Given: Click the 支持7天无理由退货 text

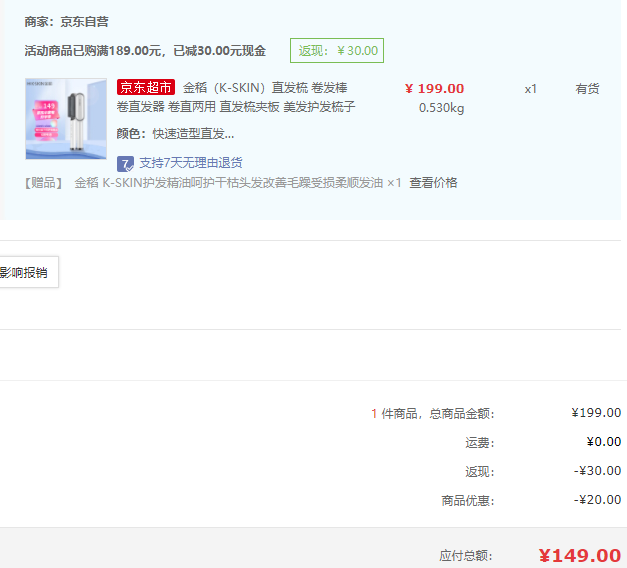Looking at the screenshot, I should (x=190, y=163).
